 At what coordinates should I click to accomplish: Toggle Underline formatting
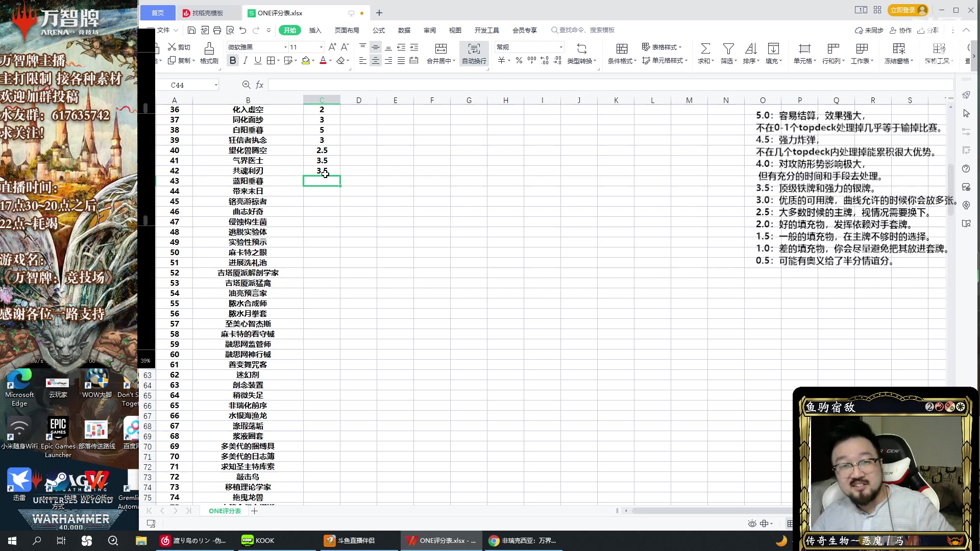258,60
